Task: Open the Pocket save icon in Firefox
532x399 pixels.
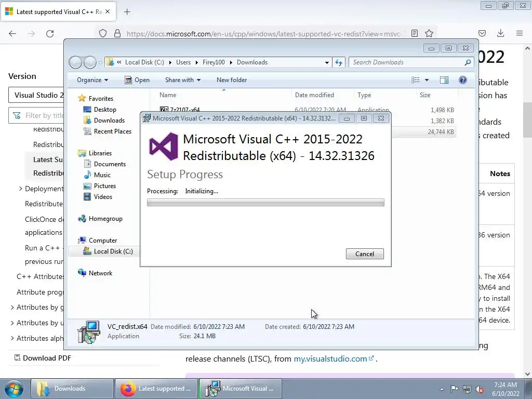Action: tap(482, 33)
